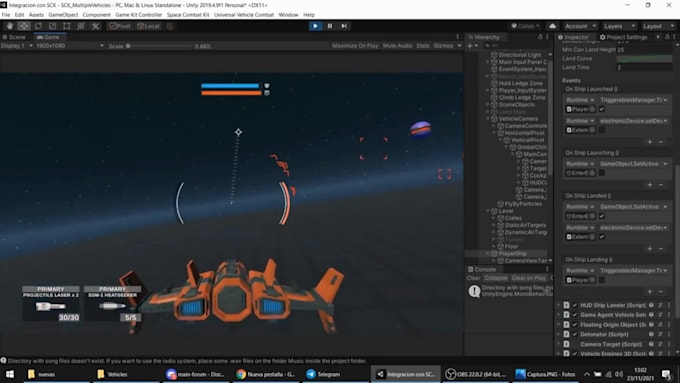This screenshot has width=680, height=383.
Task: Toggle Clear on Play in Console
Action: tap(528, 278)
